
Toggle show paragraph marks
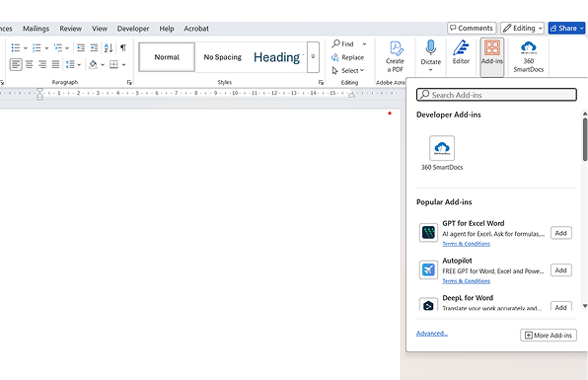pos(123,47)
